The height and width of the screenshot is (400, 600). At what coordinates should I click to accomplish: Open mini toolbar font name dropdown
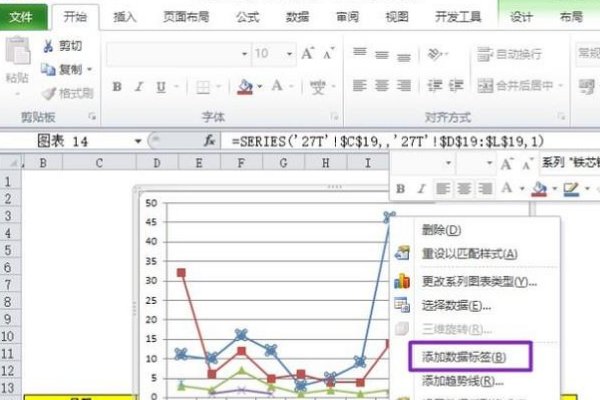448,163
